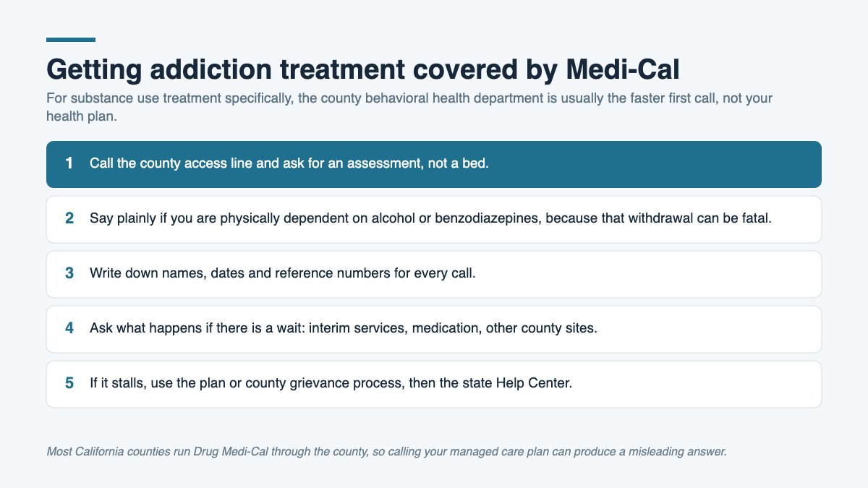
Task: Click the italic footnote about Drug Medi-Cal
Action: coord(386,452)
